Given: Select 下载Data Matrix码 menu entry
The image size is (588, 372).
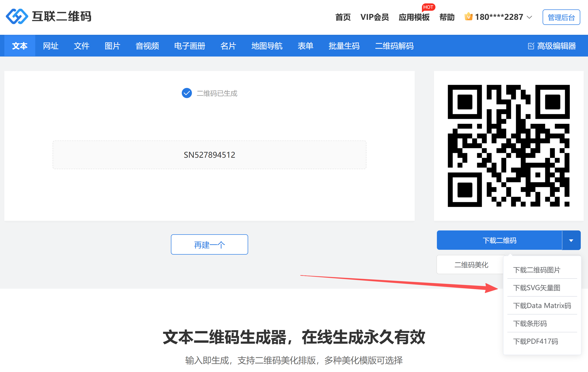Looking at the screenshot, I should click(542, 306).
